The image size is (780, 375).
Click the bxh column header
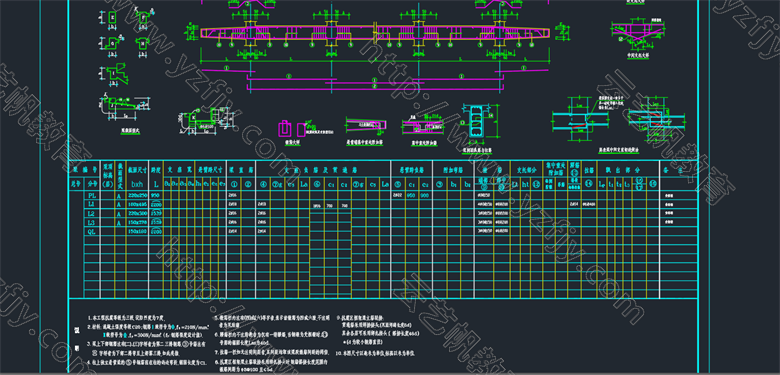(136, 184)
